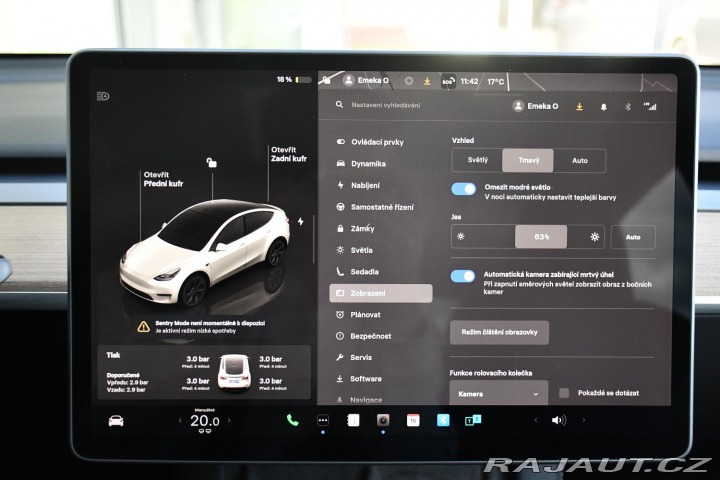Open the last app icon in dock
The image size is (720, 480).
pyautogui.click(x=473, y=420)
